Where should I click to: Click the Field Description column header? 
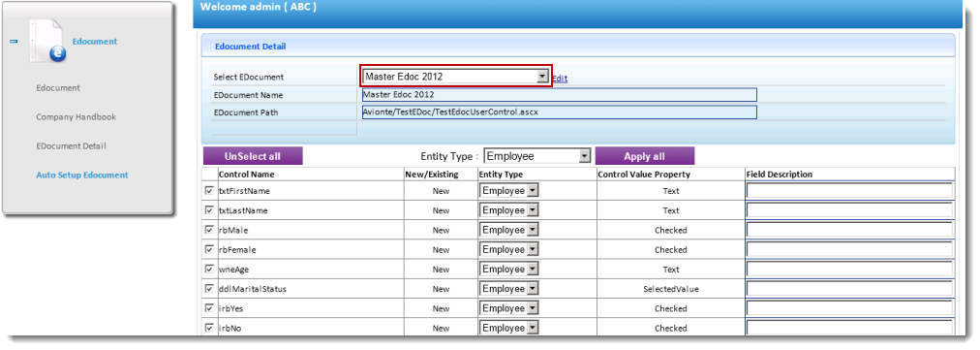(x=780, y=175)
